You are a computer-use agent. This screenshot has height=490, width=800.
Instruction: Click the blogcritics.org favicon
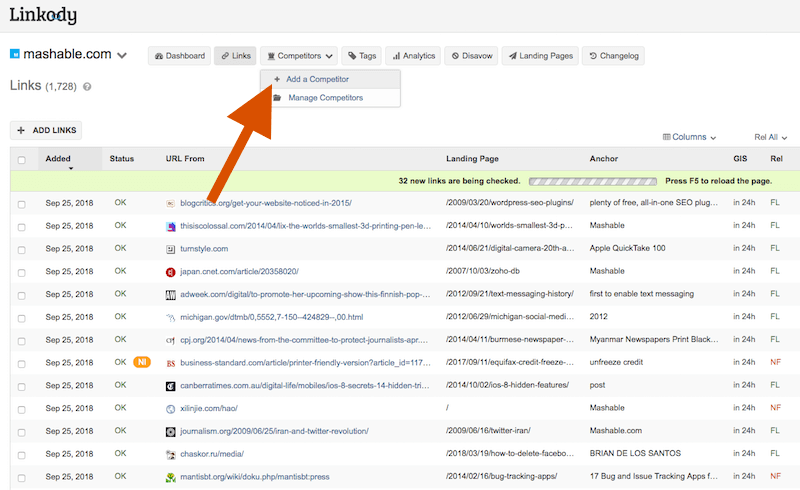tap(170, 203)
